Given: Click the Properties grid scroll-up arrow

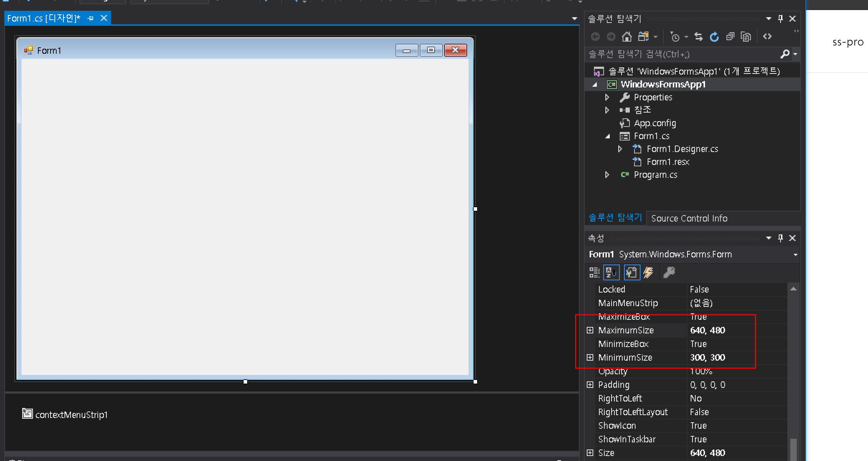Looking at the screenshot, I should pos(793,289).
